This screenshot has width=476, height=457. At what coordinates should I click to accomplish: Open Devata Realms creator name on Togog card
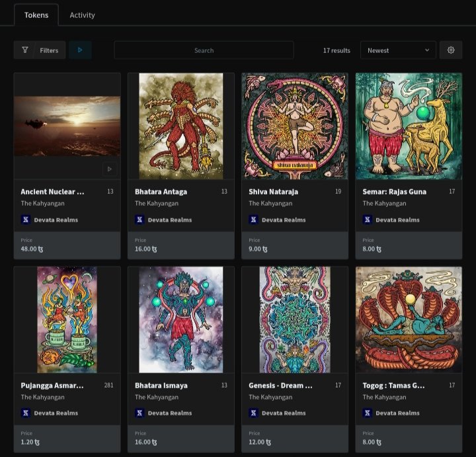tap(398, 413)
